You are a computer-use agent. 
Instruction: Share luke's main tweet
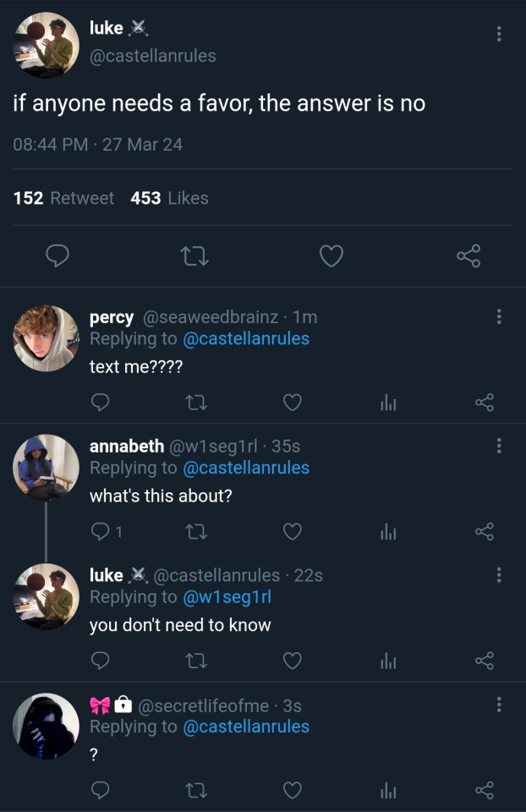(468, 255)
